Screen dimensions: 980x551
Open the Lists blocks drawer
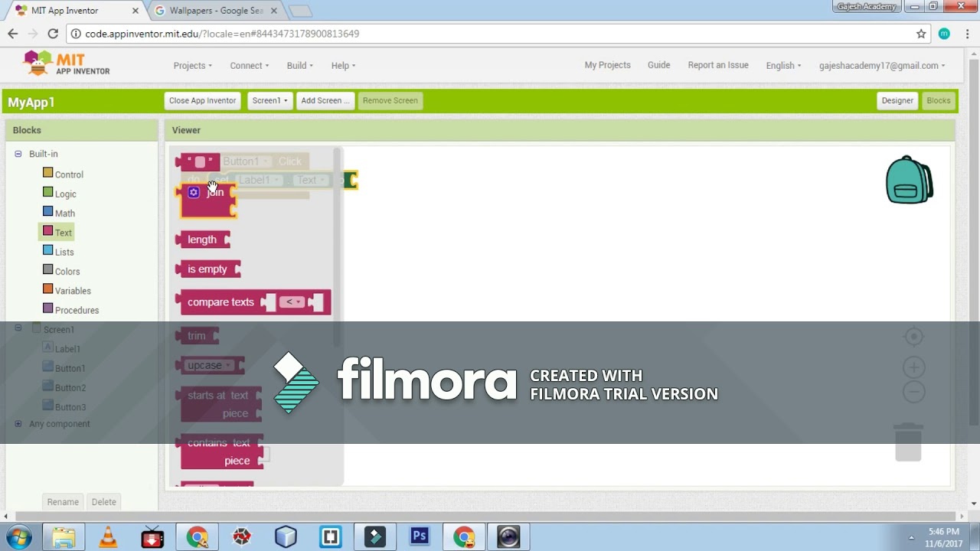58,252
